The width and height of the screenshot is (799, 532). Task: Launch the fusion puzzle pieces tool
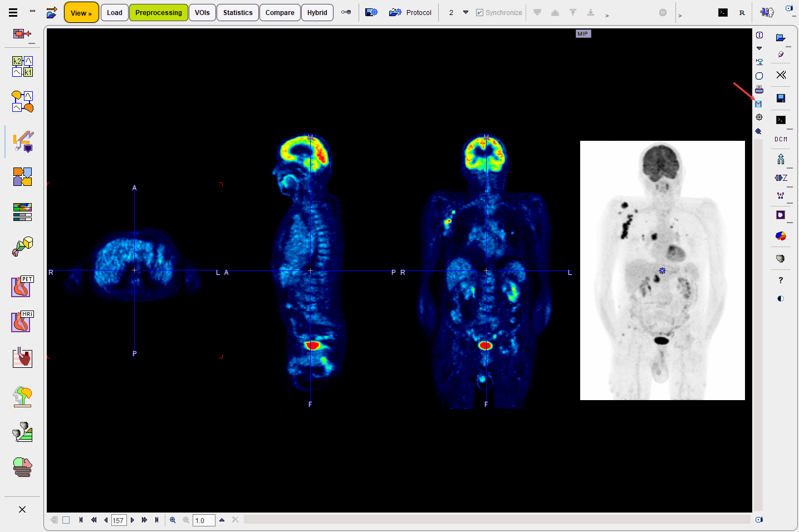tap(23, 177)
